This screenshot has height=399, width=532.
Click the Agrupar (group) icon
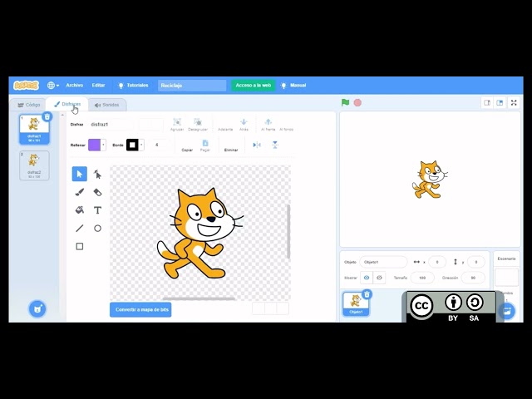point(177,122)
